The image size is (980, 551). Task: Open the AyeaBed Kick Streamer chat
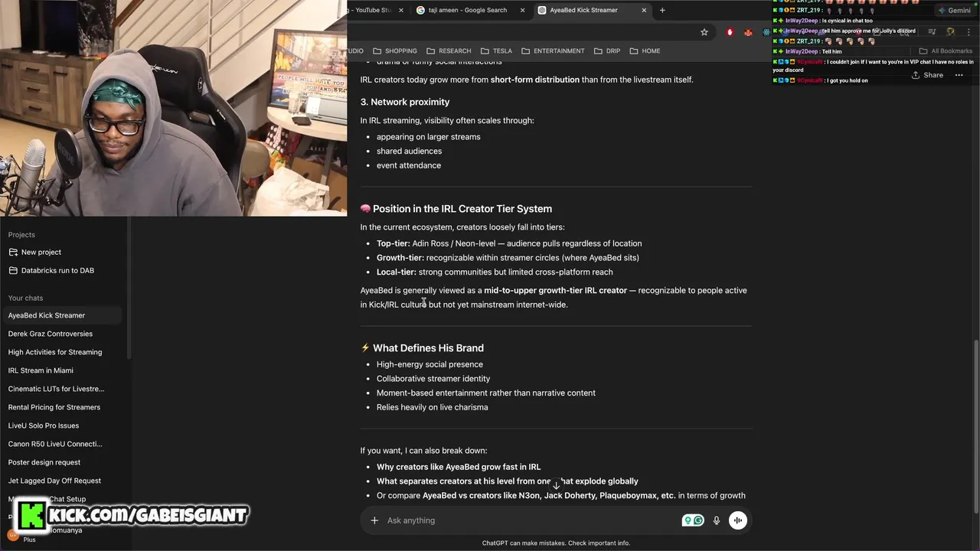click(x=63, y=315)
